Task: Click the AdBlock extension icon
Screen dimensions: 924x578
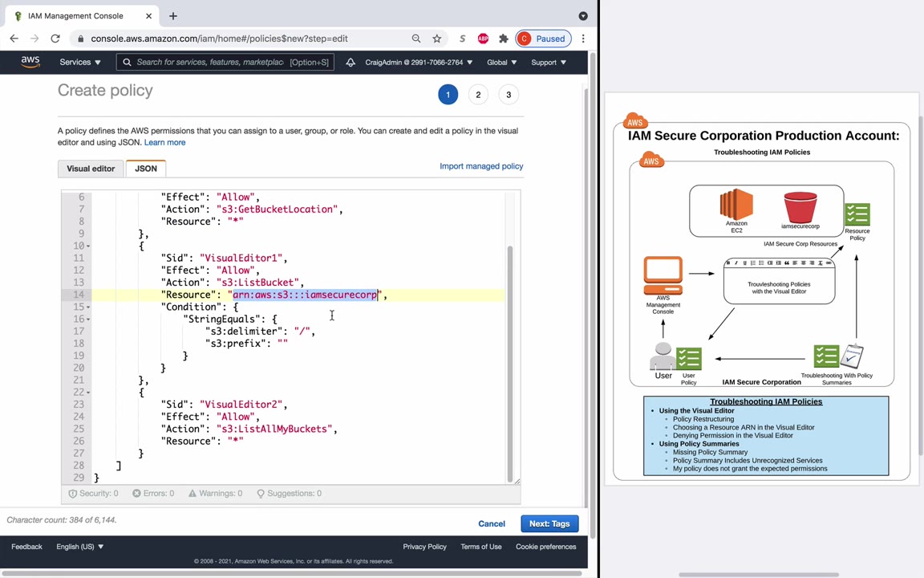Action: (x=483, y=39)
